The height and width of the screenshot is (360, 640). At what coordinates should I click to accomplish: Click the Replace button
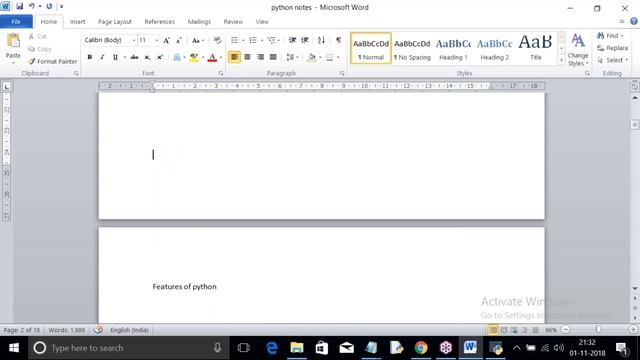point(612,48)
